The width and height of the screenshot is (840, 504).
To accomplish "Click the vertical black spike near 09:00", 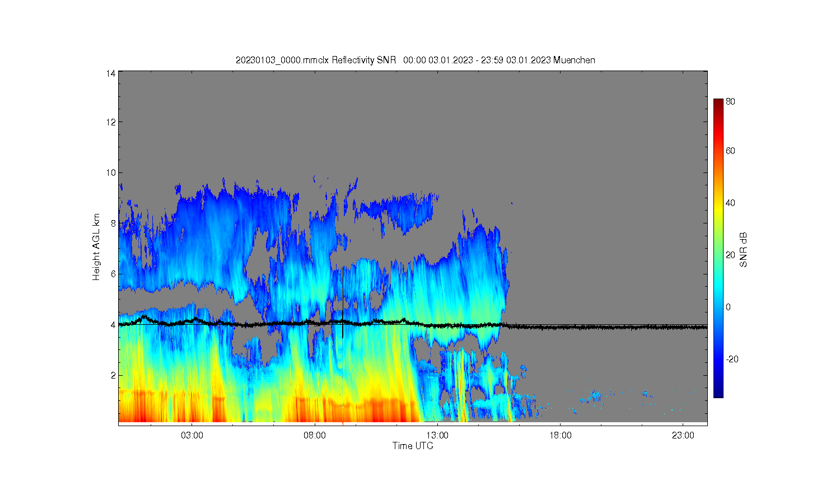I will (342, 302).
